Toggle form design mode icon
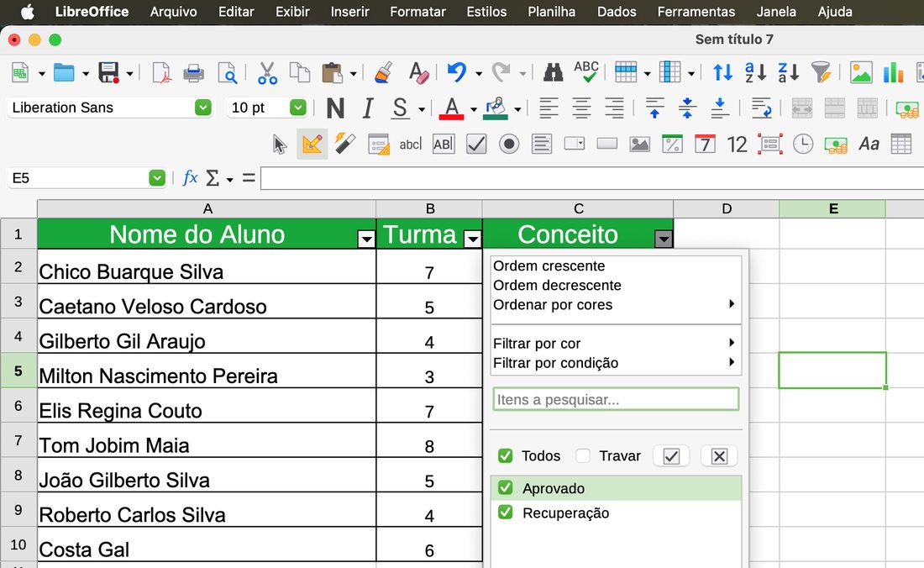Image resolution: width=924 pixels, height=568 pixels. pyautogui.click(x=312, y=144)
